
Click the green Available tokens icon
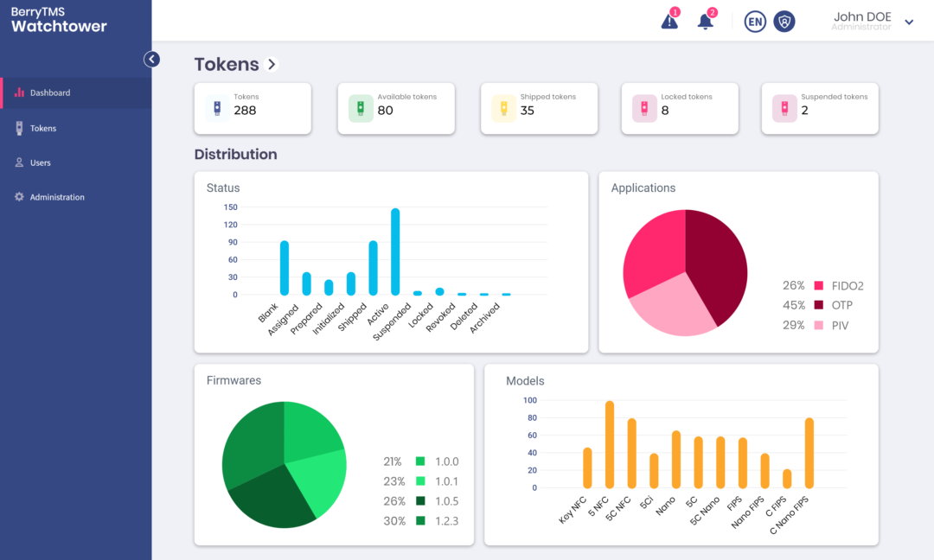361,108
